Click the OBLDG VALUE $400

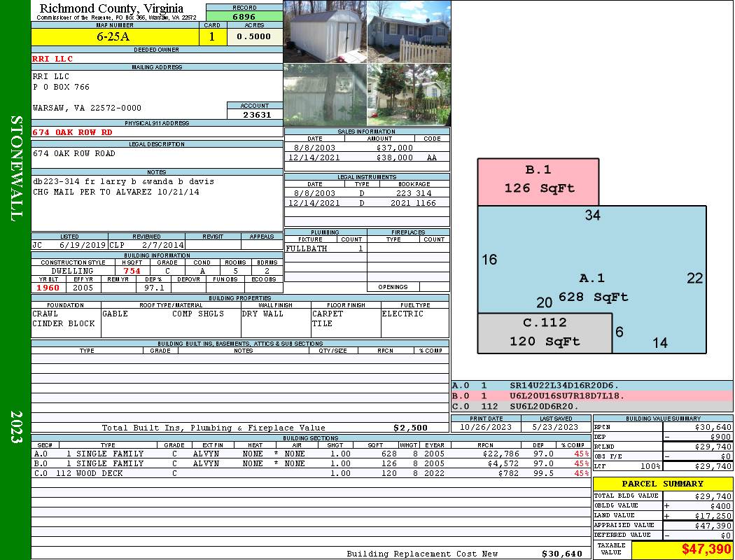tap(720, 506)
